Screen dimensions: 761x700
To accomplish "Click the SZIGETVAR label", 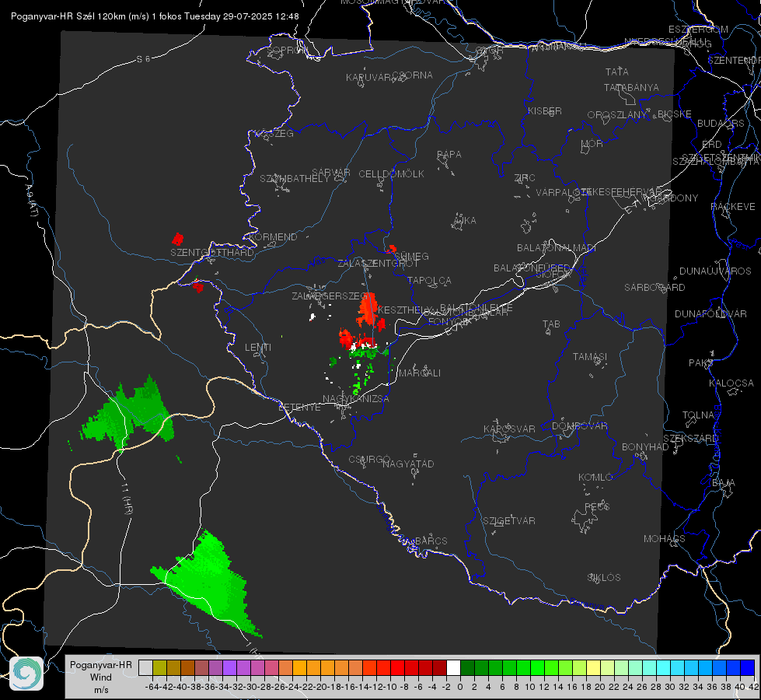I will pos(509,521).
